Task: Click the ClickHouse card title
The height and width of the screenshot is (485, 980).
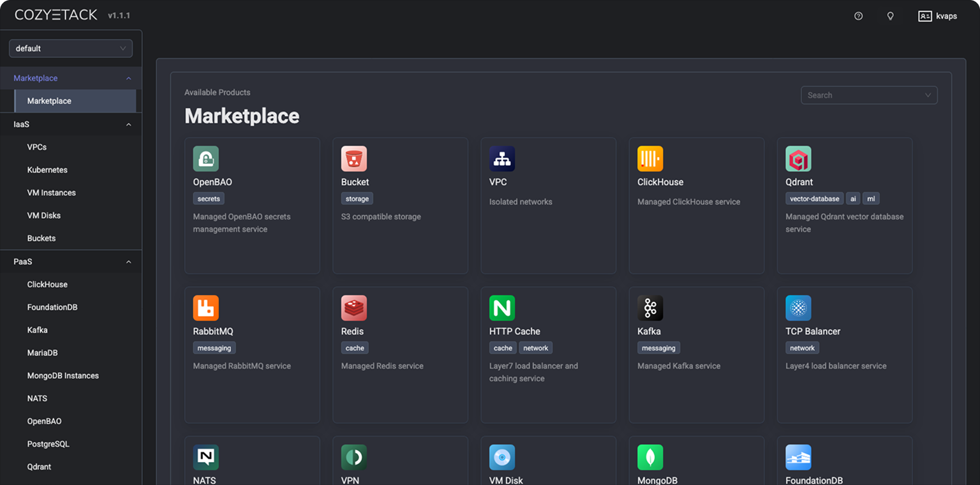Action: [660, 182]
